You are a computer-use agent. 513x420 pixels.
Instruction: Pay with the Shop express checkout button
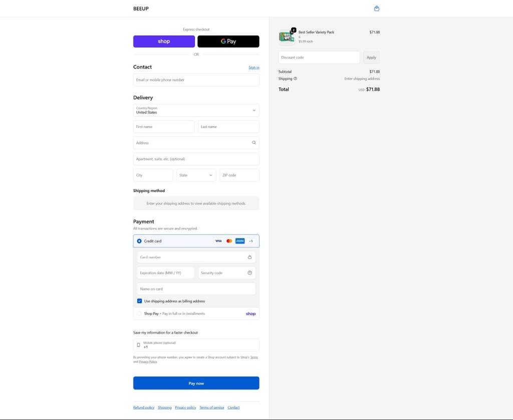(x=164, y=42)
